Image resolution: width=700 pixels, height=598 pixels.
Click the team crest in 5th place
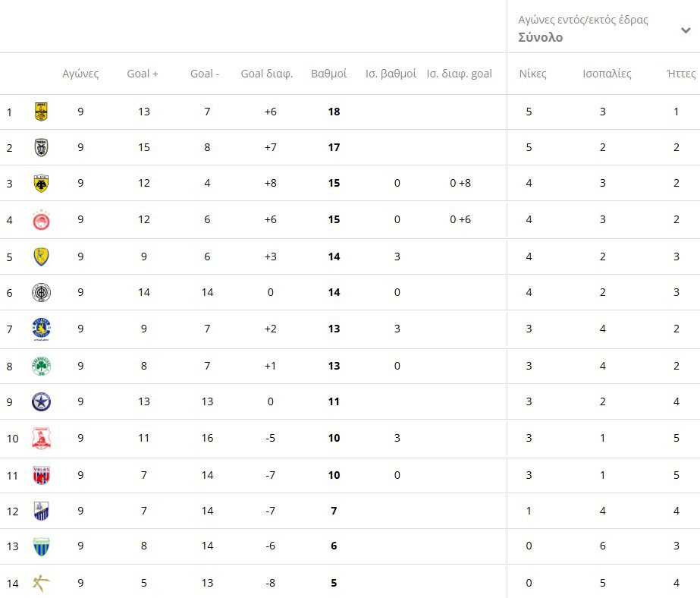point(41,257)
